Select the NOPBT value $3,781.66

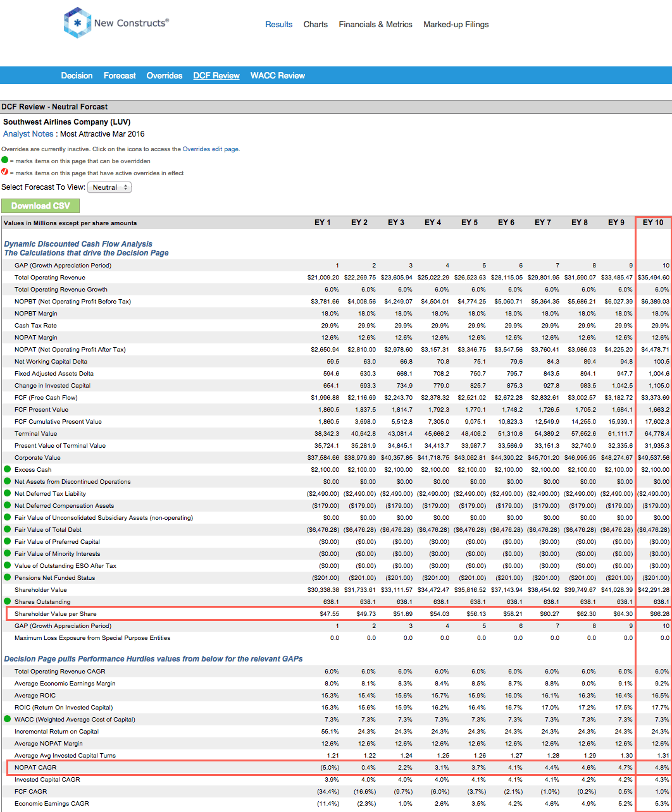[325, 302]
